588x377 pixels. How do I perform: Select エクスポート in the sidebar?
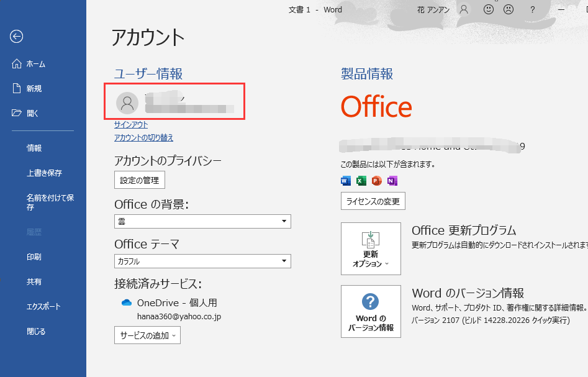pos(43,306)
